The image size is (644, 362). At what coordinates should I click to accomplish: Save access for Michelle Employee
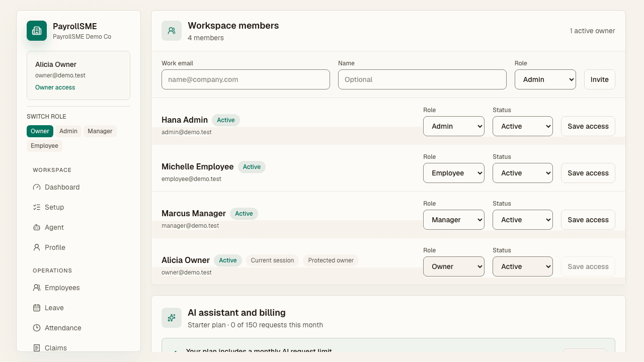588,173
